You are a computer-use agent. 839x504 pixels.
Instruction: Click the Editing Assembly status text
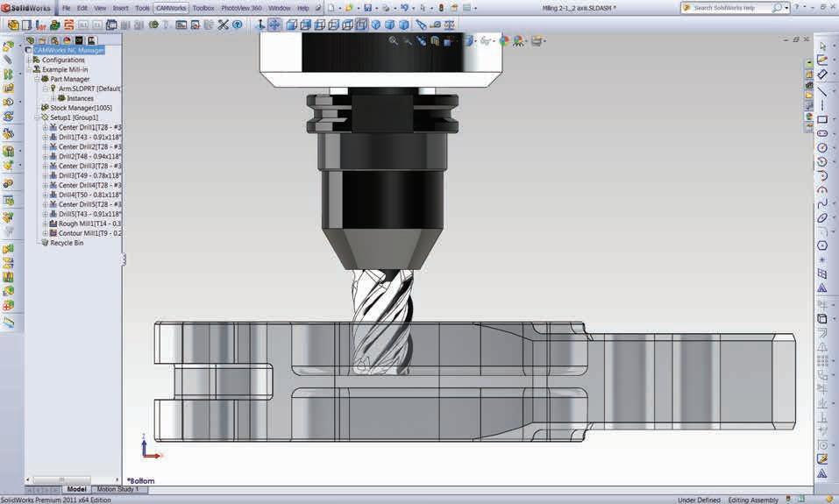coord(753,500)
